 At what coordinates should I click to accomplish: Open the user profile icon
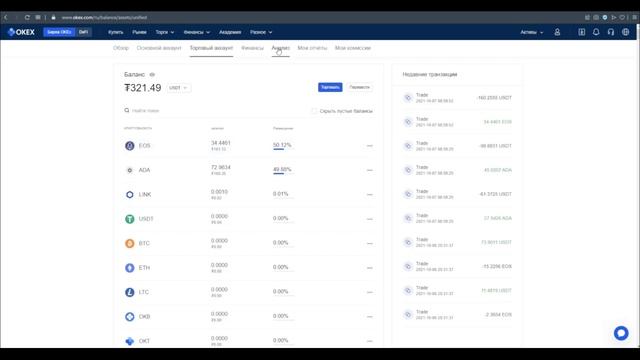[557, 32]
